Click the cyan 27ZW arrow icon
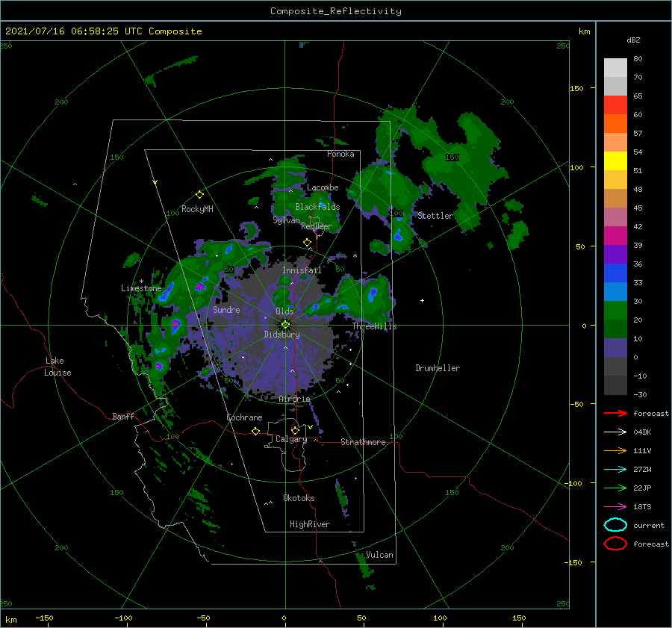The image size is (672, 628). [615, 470]
